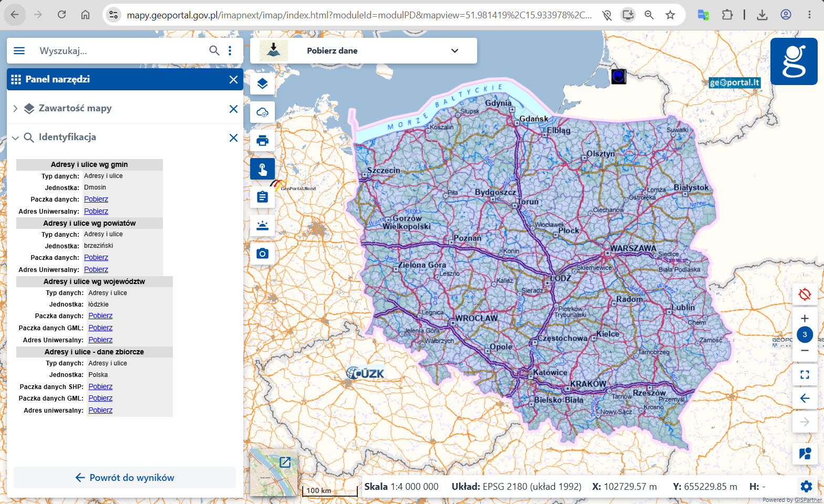Click the 'Adresy i ulice wg województw' header
Viewport: 824px width, 504px height.
coord(95,281)
